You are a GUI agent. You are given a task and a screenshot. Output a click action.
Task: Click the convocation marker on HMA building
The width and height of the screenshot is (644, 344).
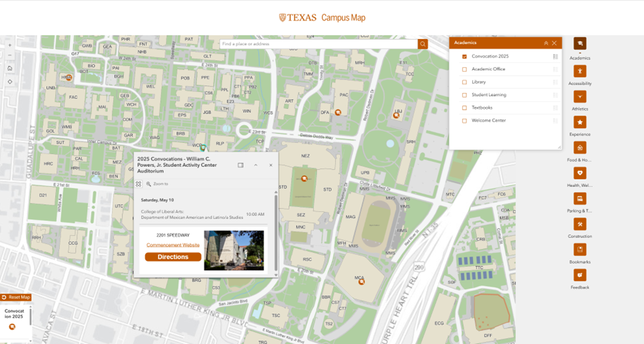(x=69, y=77)
